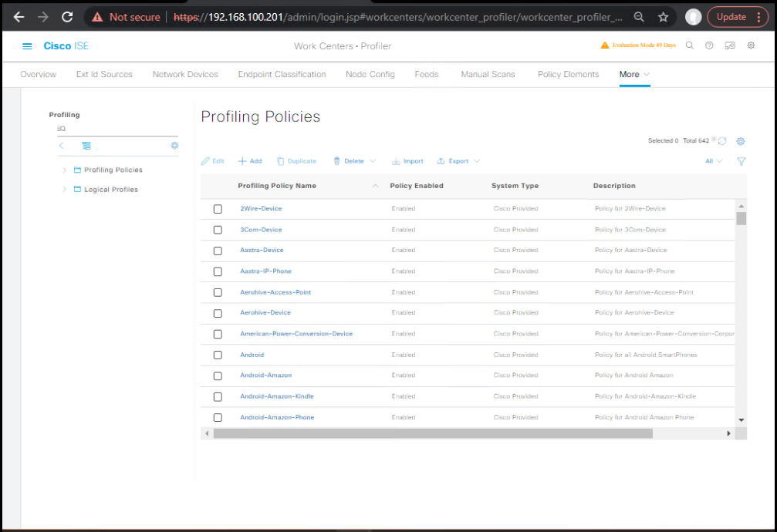Open the ISE help icon
The image size is (777, 532).
[709, 45]
